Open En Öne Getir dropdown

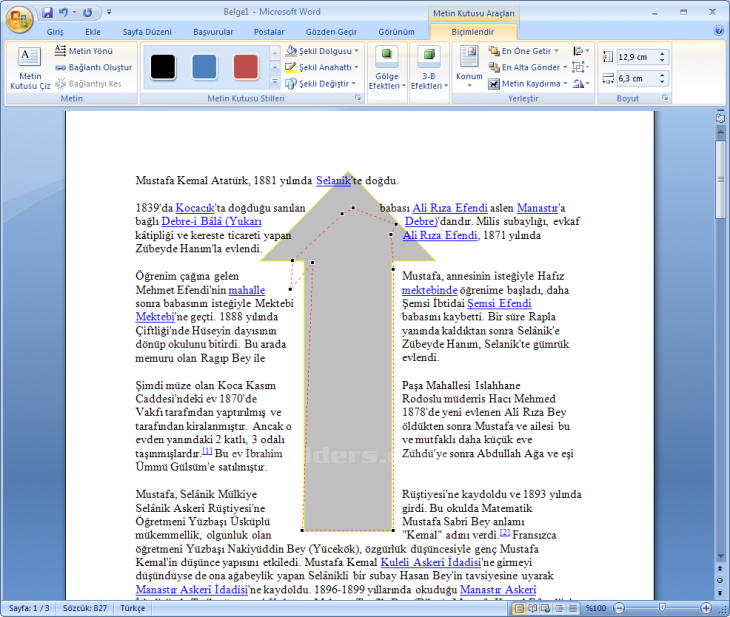pyautogui.click(x=523, y=51)
